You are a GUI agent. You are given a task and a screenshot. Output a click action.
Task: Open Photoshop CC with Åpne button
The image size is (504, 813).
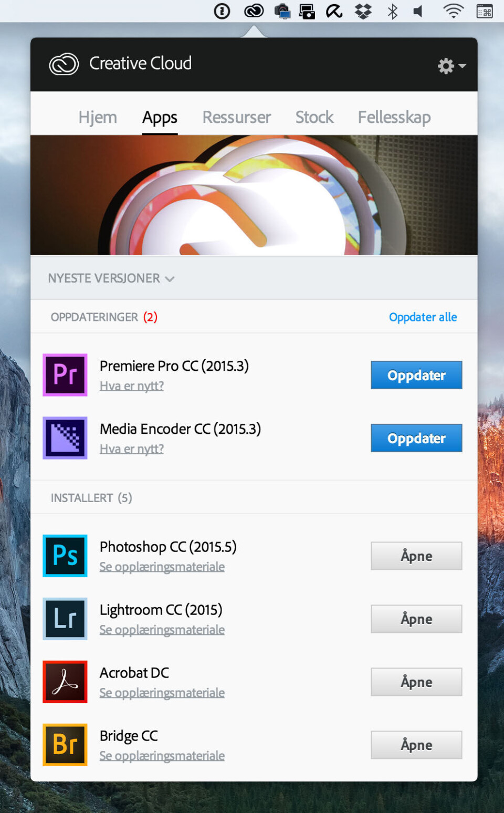(x=416, y=556)
